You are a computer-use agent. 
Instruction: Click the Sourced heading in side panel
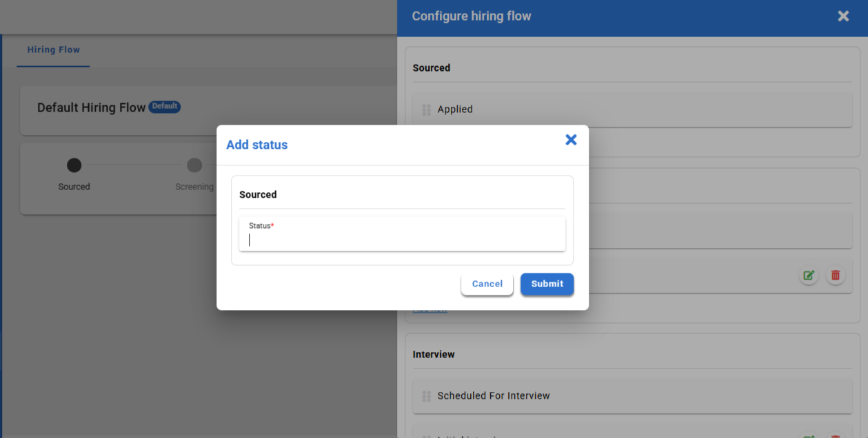(x=432, y=68)
